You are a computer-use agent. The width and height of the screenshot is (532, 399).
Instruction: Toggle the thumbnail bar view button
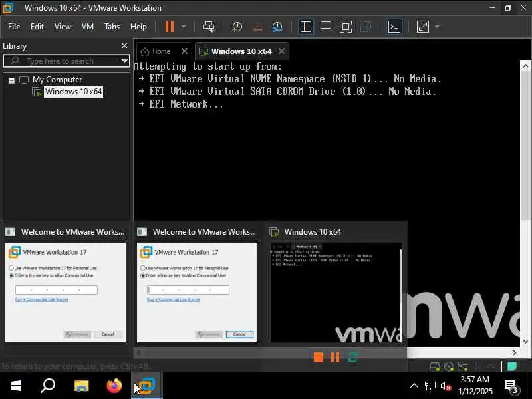(326, 27)
